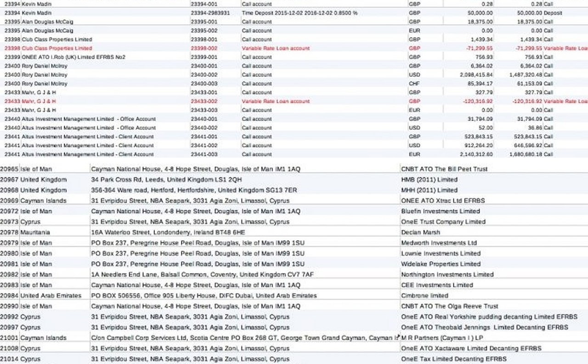Click Widelake Properties Limited
The width and height of the screenshot is (588, 364).
pos(441,264)
